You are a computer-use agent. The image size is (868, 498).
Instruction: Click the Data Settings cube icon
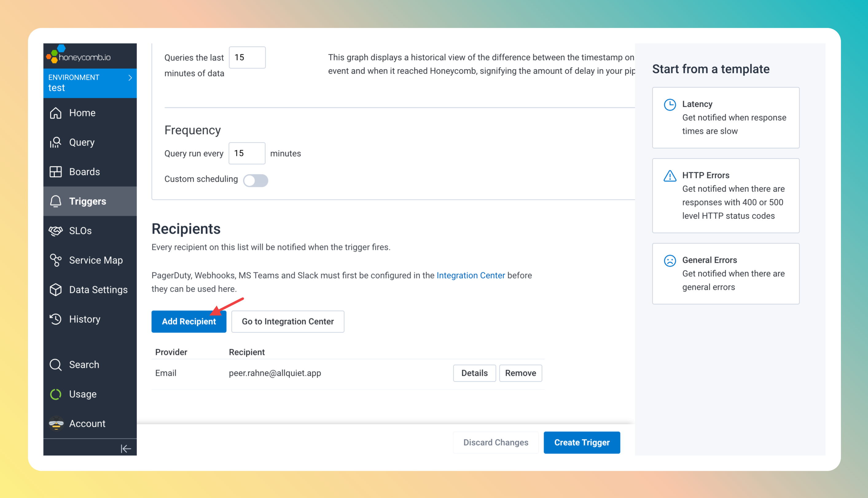(x=56, y=290)
